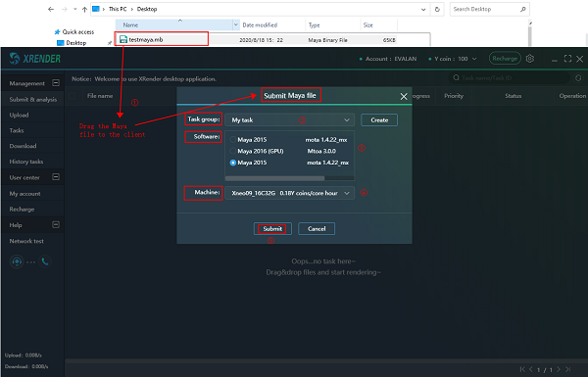Image resolution: width=588 pixels, height=377 pixels.
Task: Click the Recharge button in header
Action: point(505,59)
